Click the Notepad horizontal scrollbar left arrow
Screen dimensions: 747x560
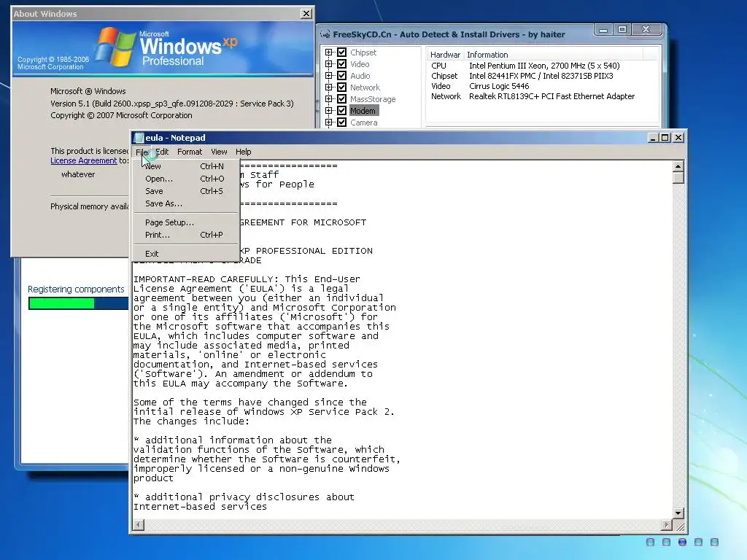[139, 525]
